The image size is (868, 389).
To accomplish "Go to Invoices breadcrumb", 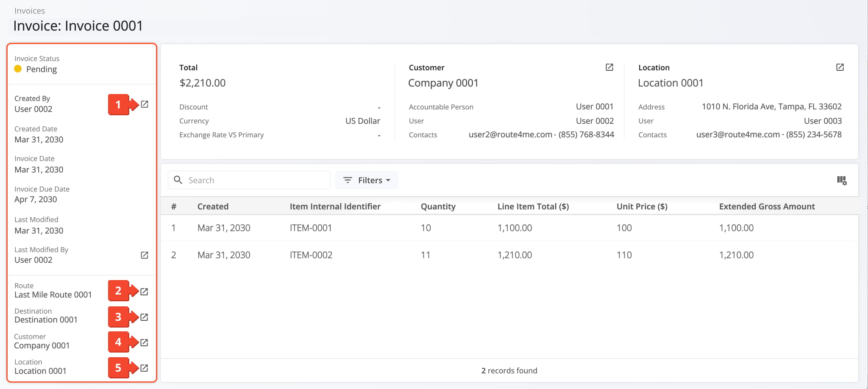I will (30, 11).
